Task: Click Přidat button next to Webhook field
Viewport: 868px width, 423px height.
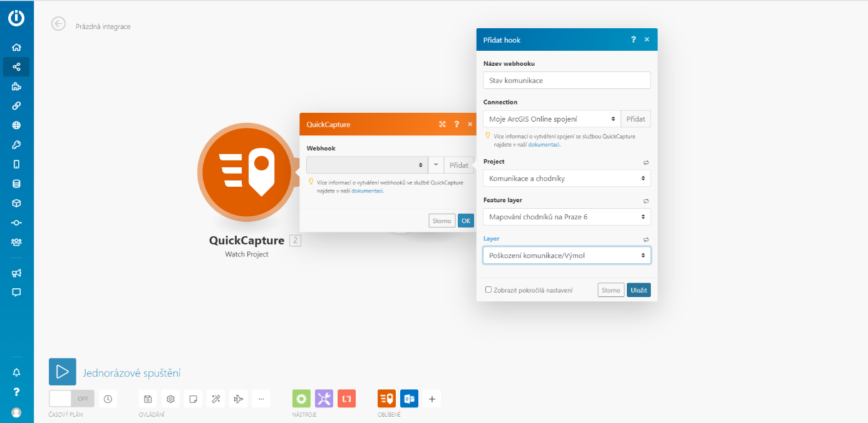Action: [459, 165]
